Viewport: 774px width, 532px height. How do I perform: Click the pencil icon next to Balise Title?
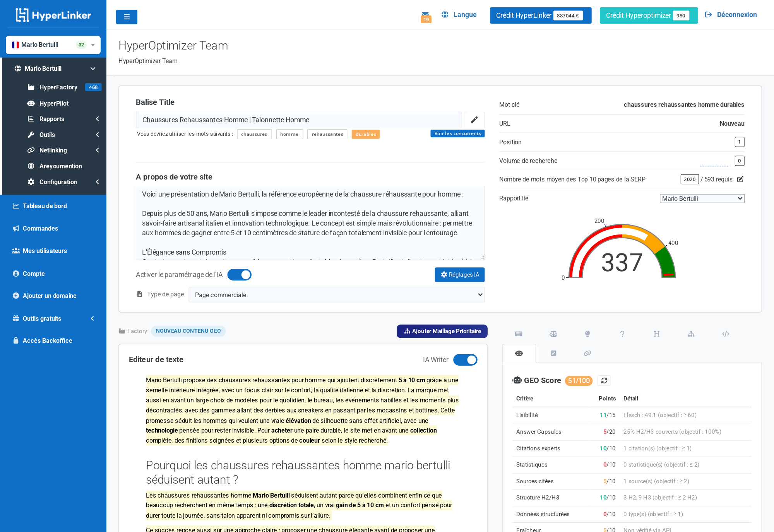point(474,120)
